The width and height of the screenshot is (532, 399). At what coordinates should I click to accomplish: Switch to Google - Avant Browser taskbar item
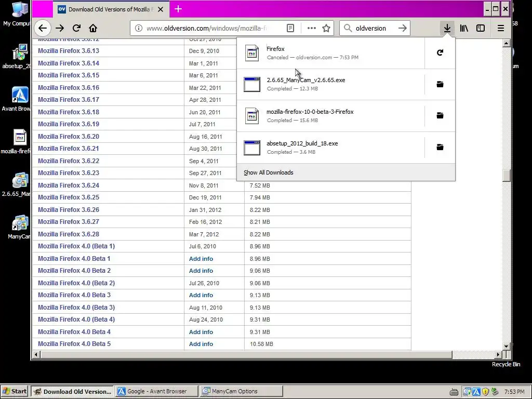coord(157,391)
